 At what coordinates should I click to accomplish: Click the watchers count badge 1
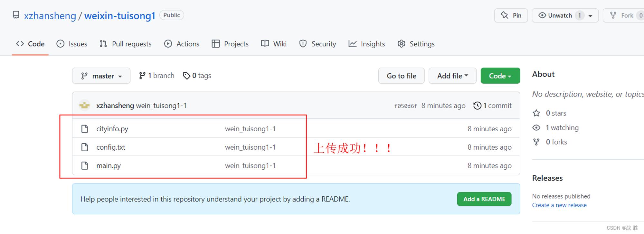point(580,15)
